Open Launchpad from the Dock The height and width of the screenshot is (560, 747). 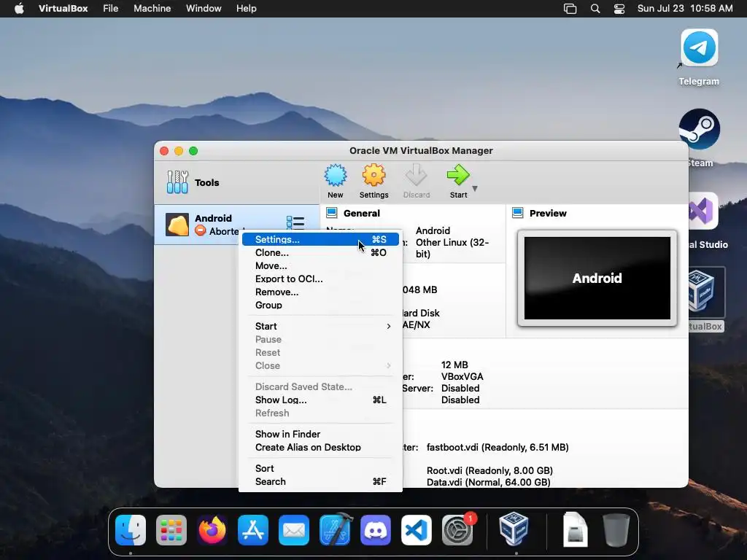171,530
